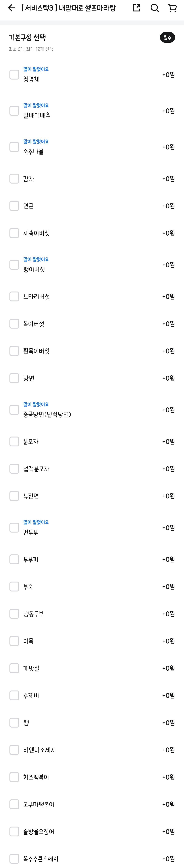This screenshot has height=868, width=184.
Task: Tap the 뉴진면 option label
Action: point(31,496)
